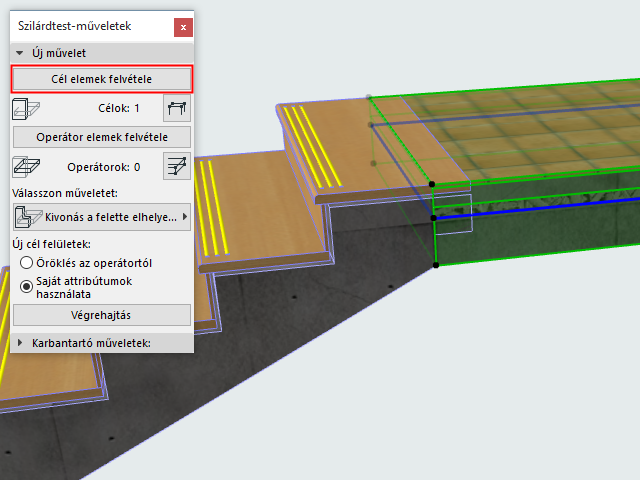Click the blue reference line on the selected slab
640x480 pixels.
pyautogui.click(x=537, y=208)
